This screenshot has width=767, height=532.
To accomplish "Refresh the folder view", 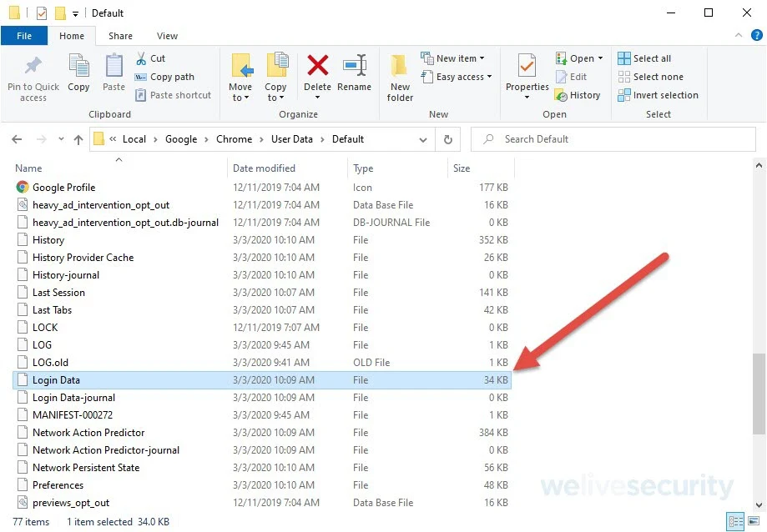I will click(x=448, y=140).
